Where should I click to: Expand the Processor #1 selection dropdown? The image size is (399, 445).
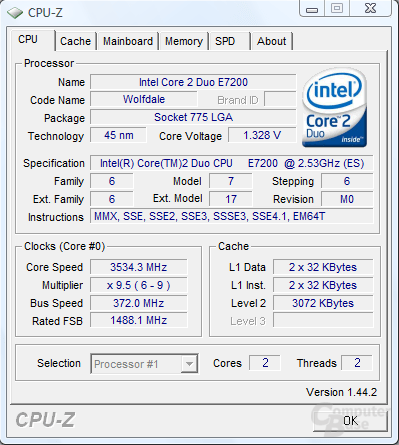[x=189, y=364]
